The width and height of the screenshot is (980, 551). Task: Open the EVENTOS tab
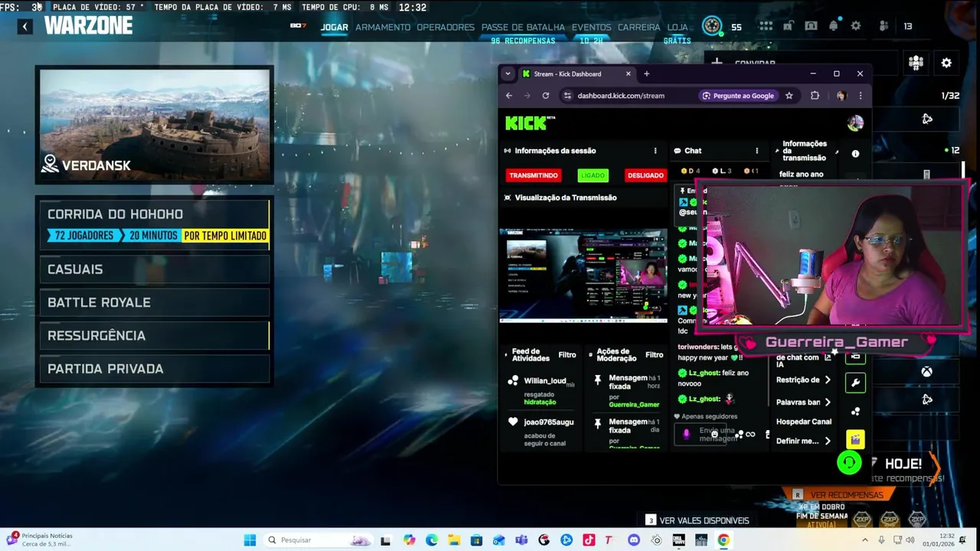[591, 27]
